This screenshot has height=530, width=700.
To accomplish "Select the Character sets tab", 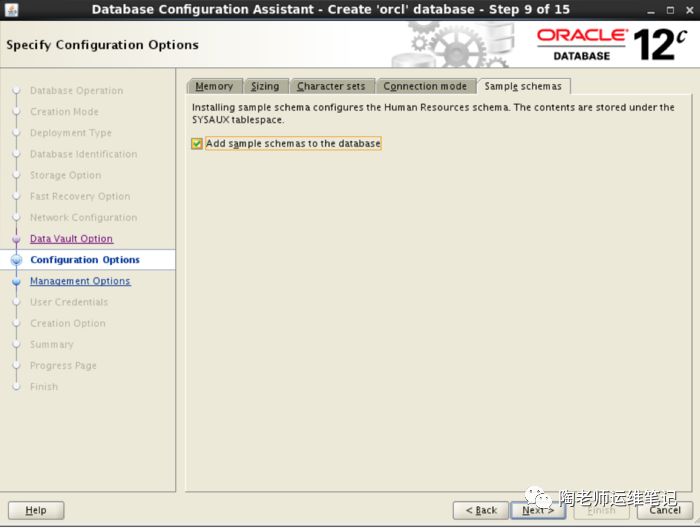I will pyautogui.click(x=331, y=86).
